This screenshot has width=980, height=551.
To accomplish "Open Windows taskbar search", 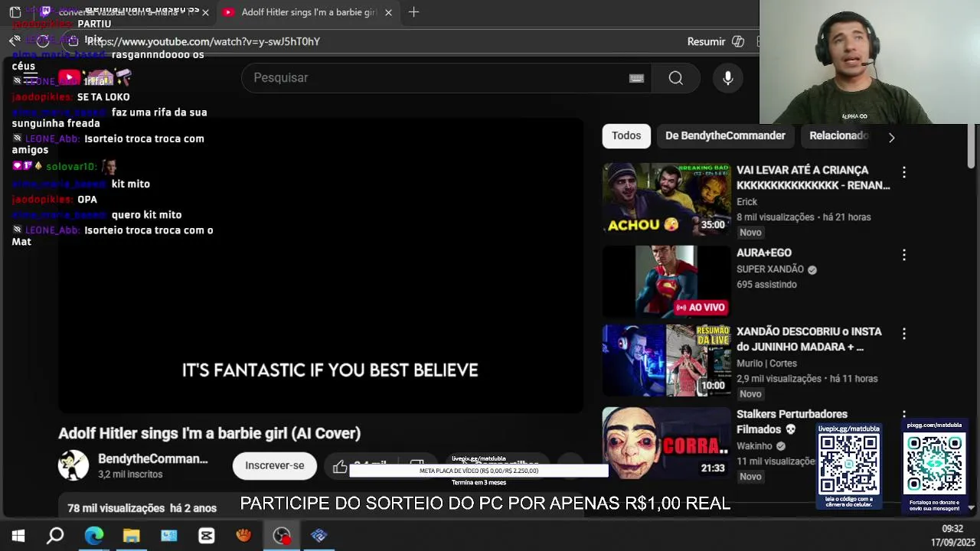I will [55, 536].
